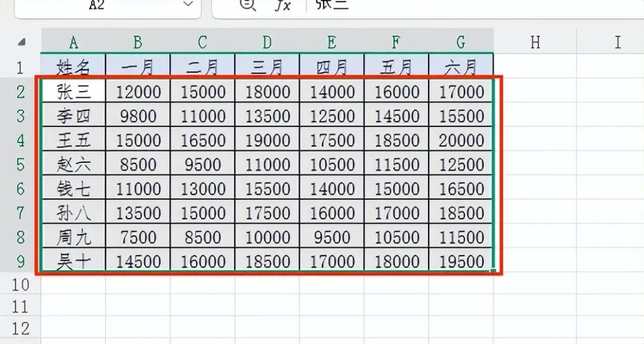Select column D header
Image resolution: width=644 pixels, height=344 pixels.
[267, 42]
